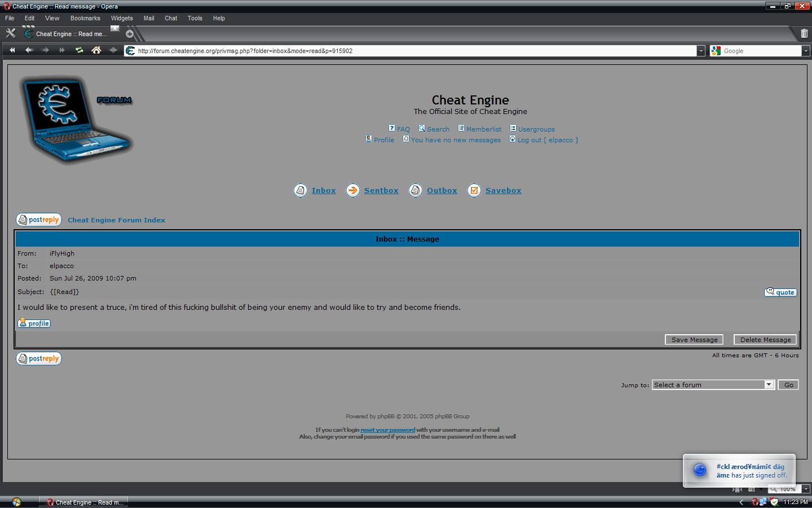Open the Usergroups link

tap(537, 129)
